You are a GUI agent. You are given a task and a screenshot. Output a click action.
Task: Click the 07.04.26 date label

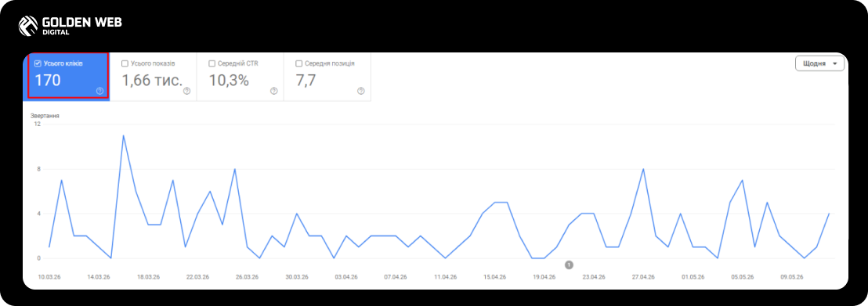point(396,277)
